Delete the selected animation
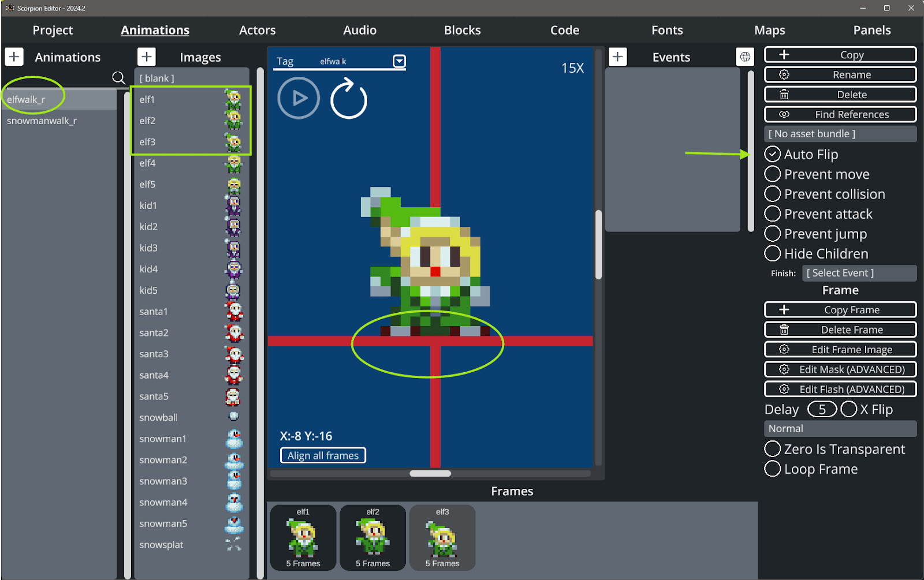This screenshot has height=580, width=924. point(840,95)
